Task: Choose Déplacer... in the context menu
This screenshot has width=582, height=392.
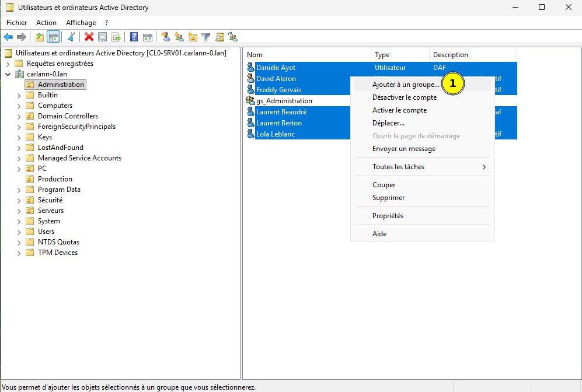Action: [423, 123]
